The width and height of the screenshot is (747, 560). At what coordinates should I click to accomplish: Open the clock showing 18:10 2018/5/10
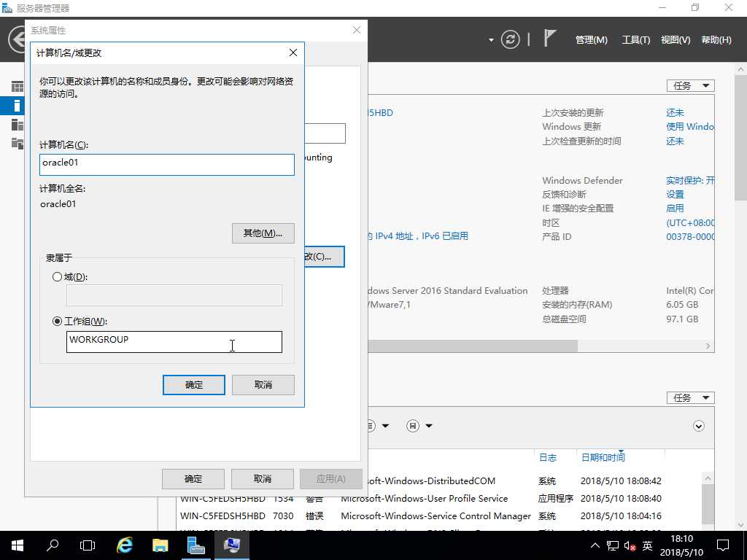tap(681, 545)
